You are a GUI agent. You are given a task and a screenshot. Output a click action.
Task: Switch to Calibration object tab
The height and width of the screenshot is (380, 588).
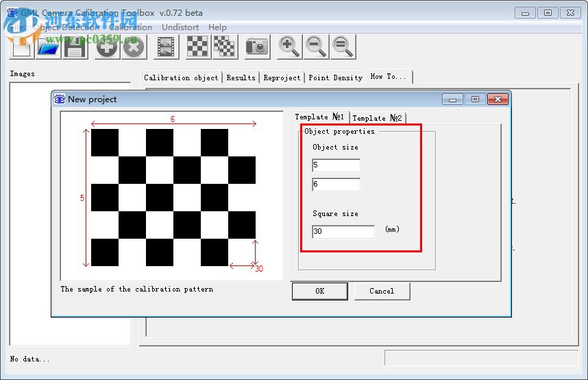[x=181, y=78]
